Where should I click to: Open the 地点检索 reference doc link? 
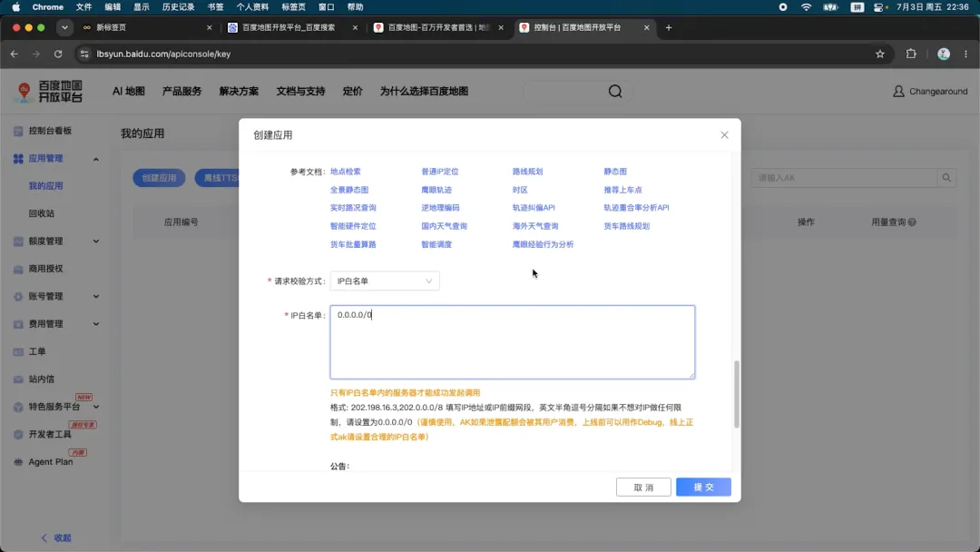(345, 172)
